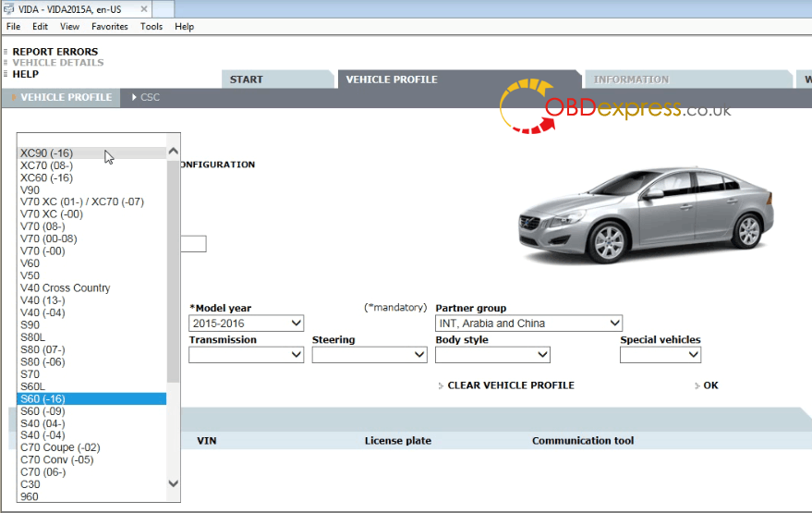The width and height of the screenshot is (812, 513).
Task: Click the REPORT ERRORS link
Action: point(55,52)
